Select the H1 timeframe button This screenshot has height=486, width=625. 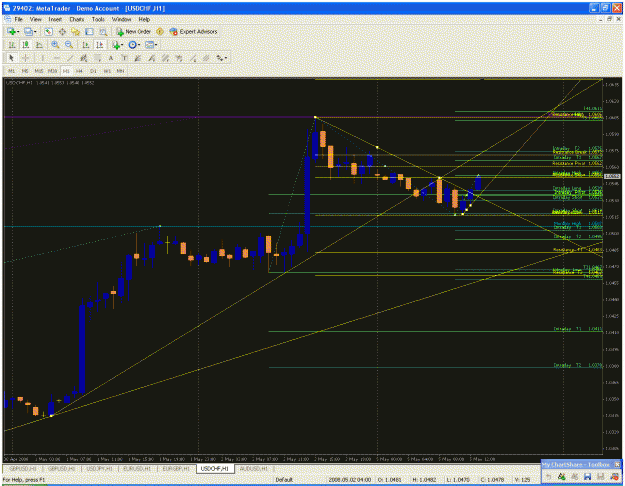point(66,71)
